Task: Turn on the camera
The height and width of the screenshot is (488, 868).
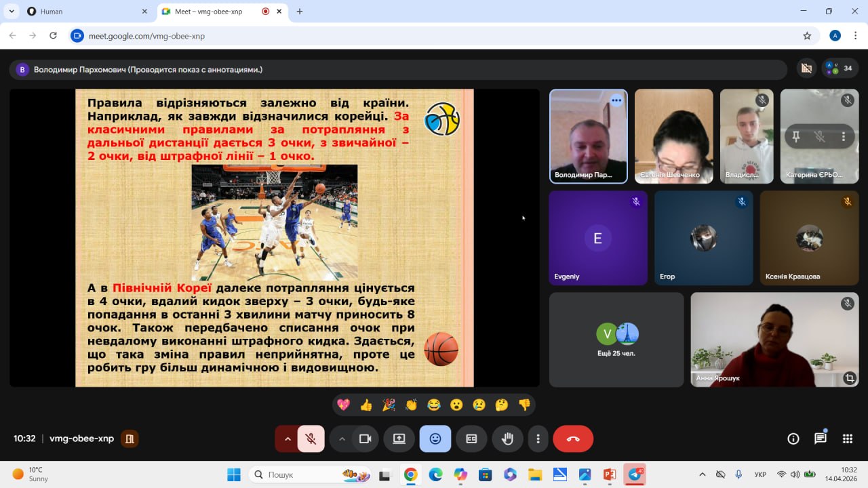Action: (x=365, y=439)
